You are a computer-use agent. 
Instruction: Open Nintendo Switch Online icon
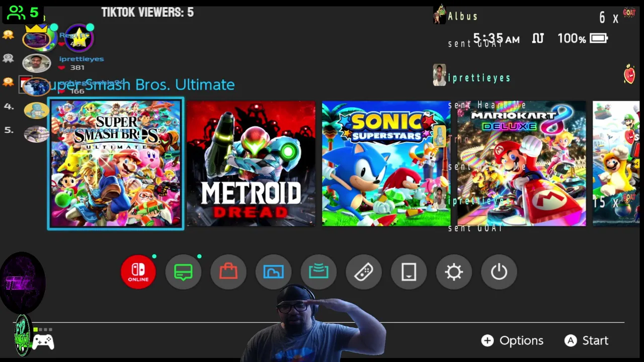138,272
